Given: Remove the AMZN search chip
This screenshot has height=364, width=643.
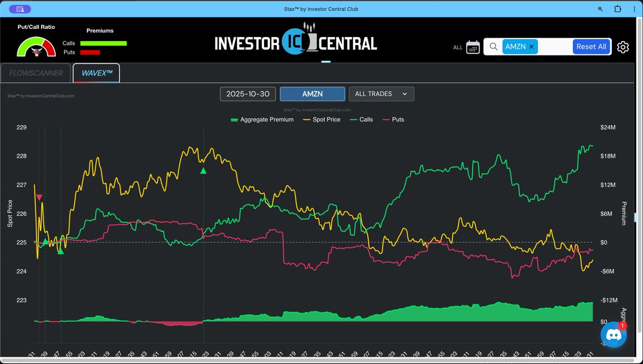Looking at the screenshot, I should pos(532,47).
